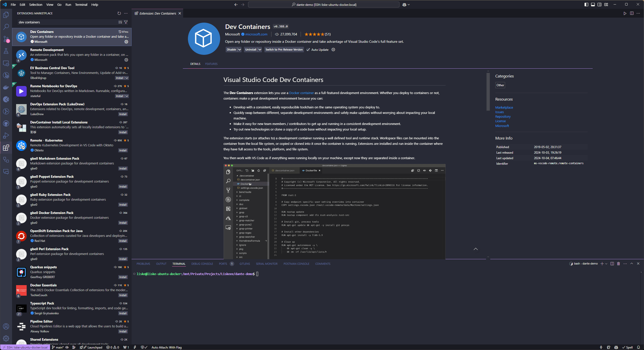Open terminal panel more actions menu

625,264
